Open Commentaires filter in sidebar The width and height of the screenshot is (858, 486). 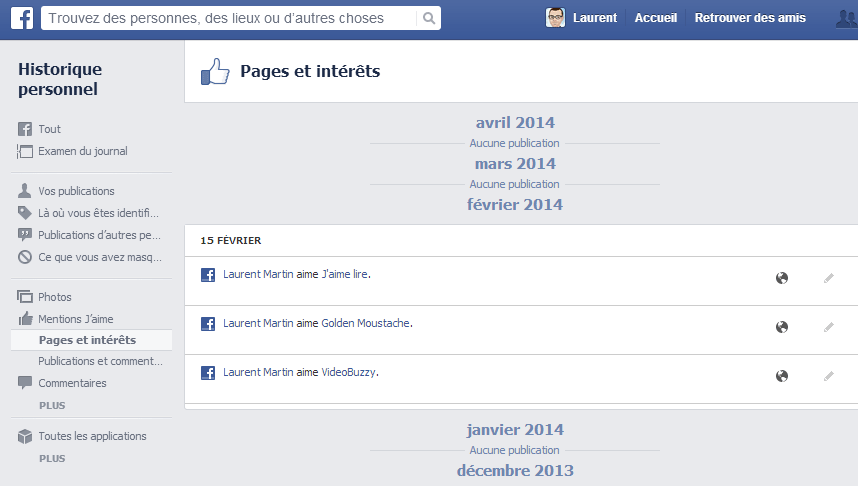pos(72,383)
